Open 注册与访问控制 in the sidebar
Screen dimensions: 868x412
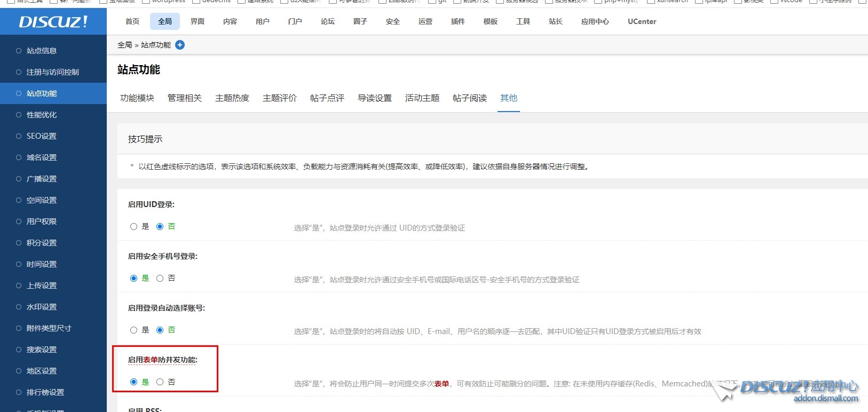(x=52, y=72)
